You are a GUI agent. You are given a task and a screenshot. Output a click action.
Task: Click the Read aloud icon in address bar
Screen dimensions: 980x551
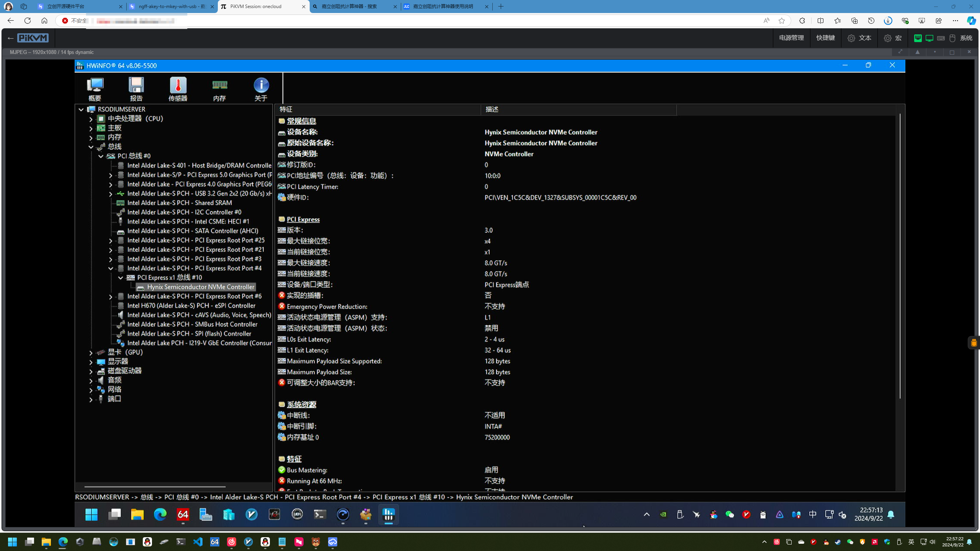766,21
